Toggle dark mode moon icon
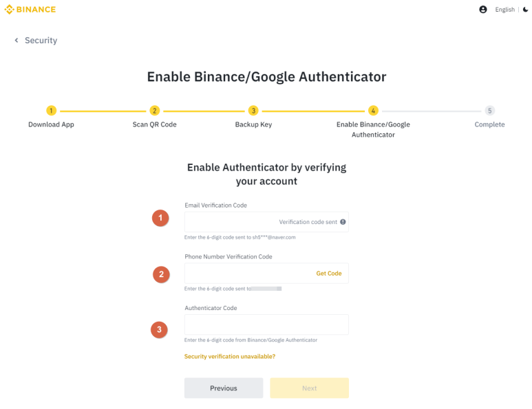The width and height of the screenshot is (532, 409). (526, 10)
